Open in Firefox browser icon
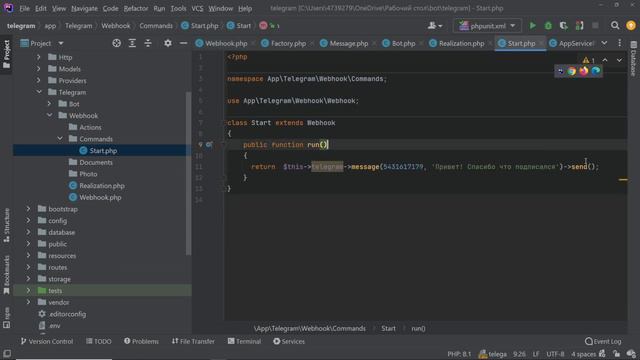Image resolution: width=640 pixels, height=360 pixels. 584,71
